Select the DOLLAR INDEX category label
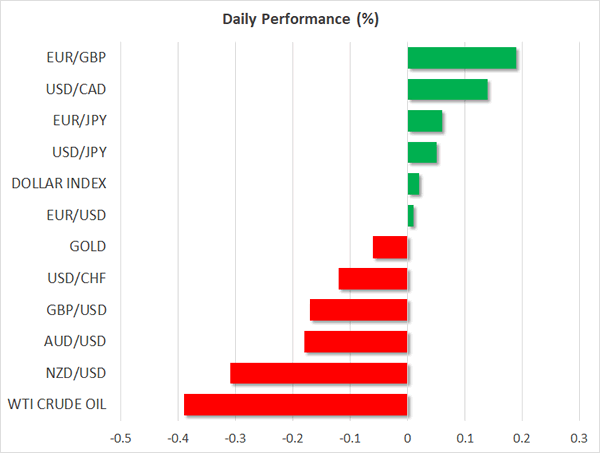This screenshot has width=600, height=453. click(x=58, y=184)
